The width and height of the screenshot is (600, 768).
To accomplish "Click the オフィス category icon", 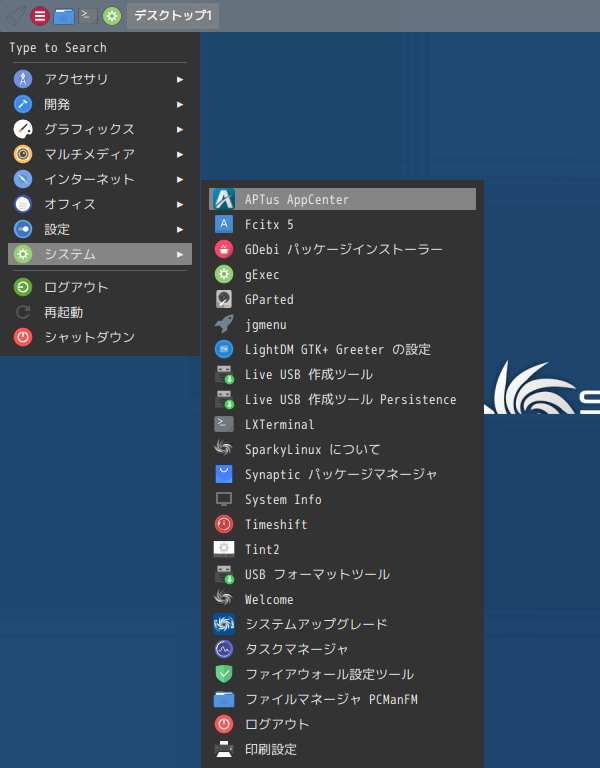I will (23, 204).
